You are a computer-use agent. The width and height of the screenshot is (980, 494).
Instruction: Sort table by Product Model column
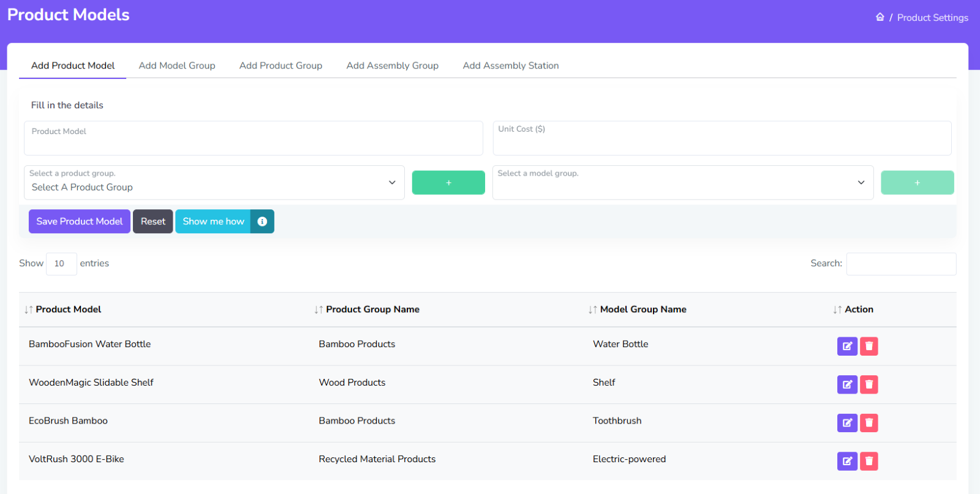(x=63, y=310)
